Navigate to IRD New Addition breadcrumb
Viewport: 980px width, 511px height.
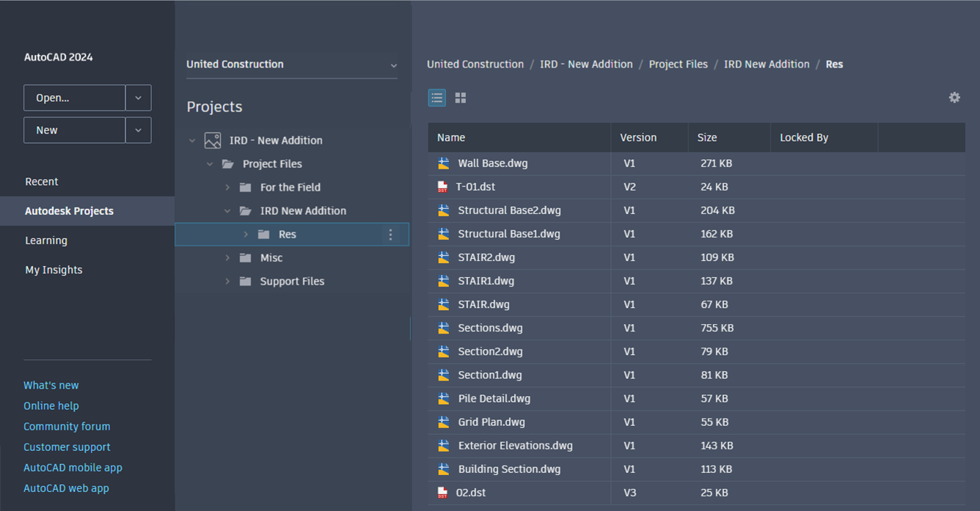(767, 64)
